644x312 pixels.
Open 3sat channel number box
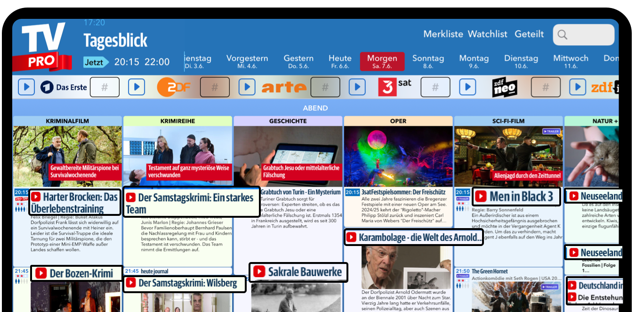(435, 87)
